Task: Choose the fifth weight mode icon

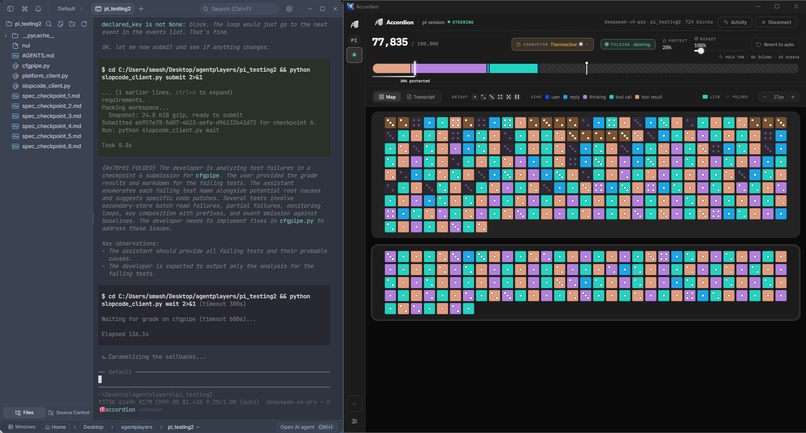Action: (508, 97)
